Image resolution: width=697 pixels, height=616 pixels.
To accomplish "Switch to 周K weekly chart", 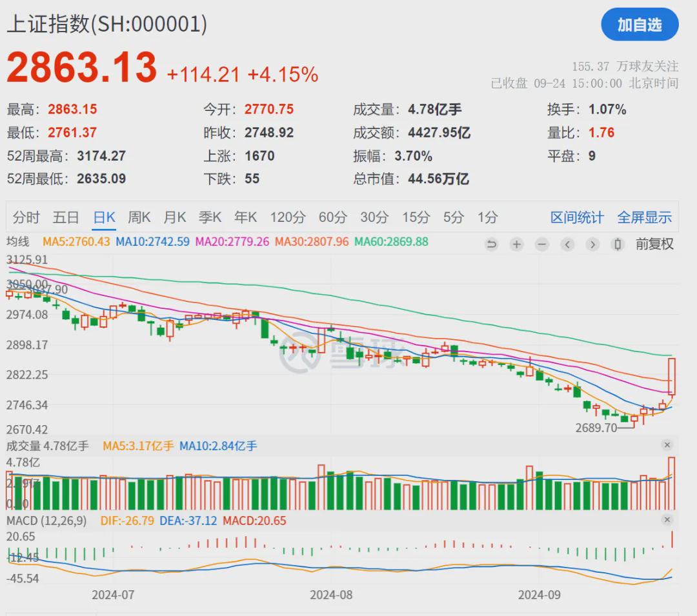I will (139, 217).
